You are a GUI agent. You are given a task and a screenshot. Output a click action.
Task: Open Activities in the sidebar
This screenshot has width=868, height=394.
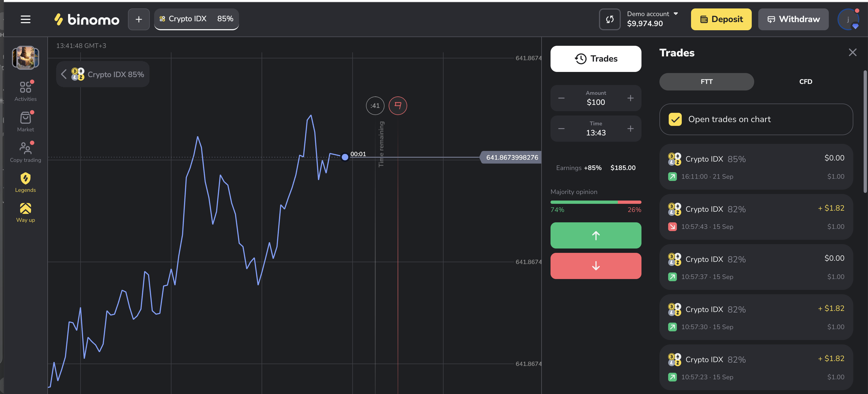pyautogui.click(x=26, y=91)
